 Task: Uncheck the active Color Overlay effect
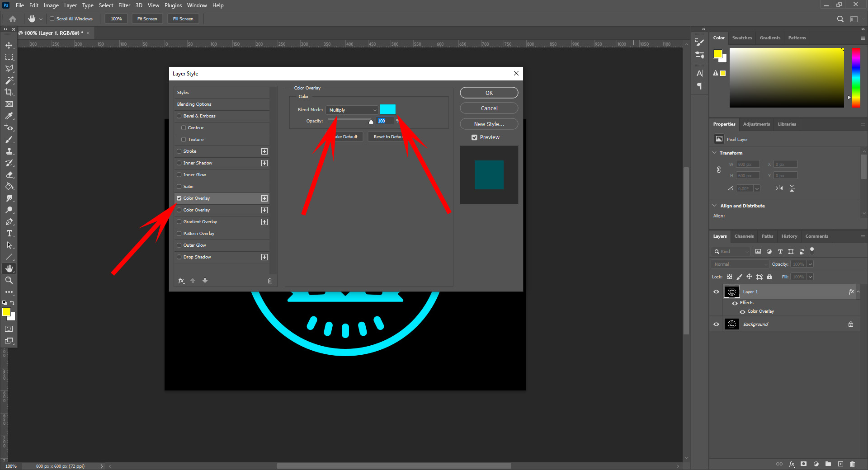point(179,198)
